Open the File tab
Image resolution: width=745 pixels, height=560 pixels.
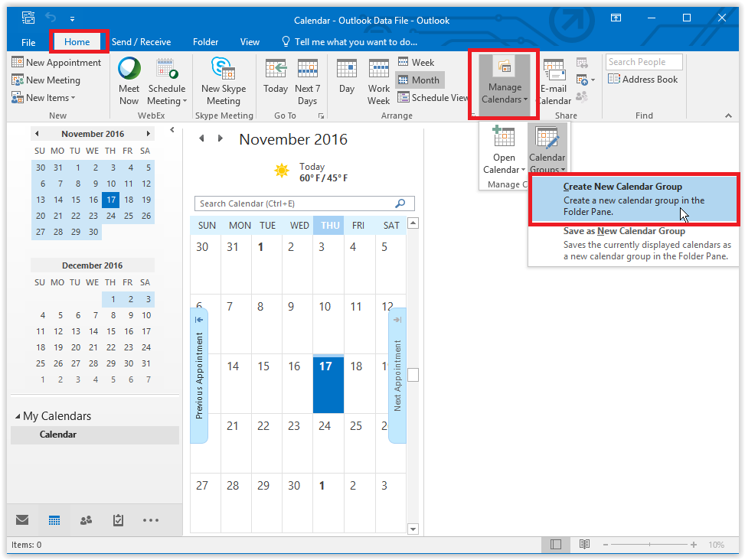pyautogui.click(x=28, y=42)
